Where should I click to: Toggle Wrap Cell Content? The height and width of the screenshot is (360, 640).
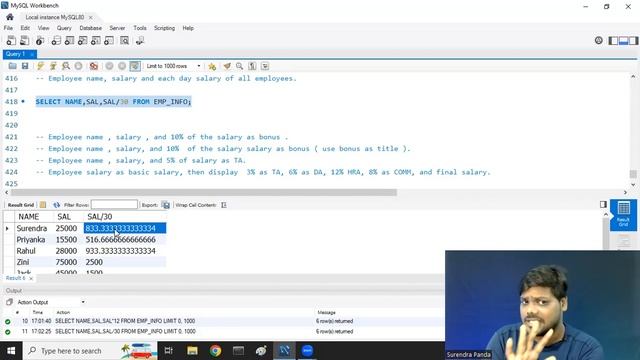click(x=224, y=205)
